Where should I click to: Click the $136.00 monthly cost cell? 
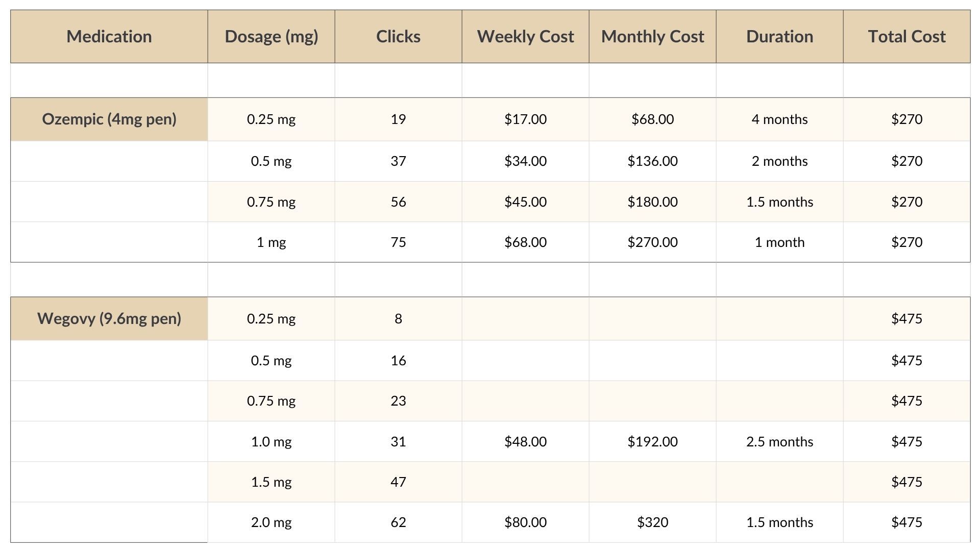coord(652,161)
